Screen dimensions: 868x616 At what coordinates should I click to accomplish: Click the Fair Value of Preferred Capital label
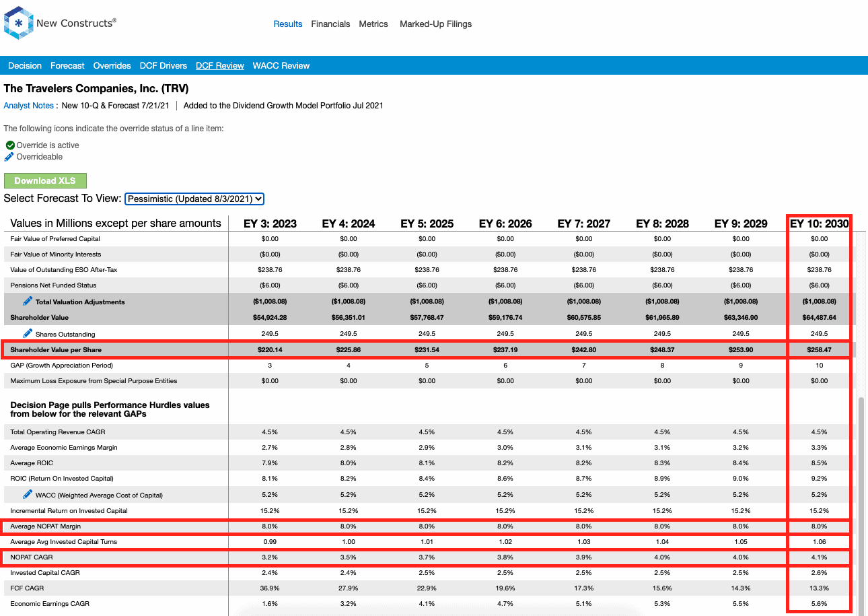click(55, 239)
